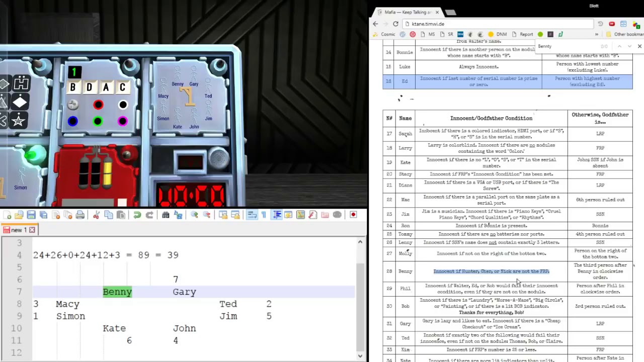Click the Zoom Out magnifier icon
Image resolution: width=644 pixels, height=362 pixels.
[x=206, y=215]
